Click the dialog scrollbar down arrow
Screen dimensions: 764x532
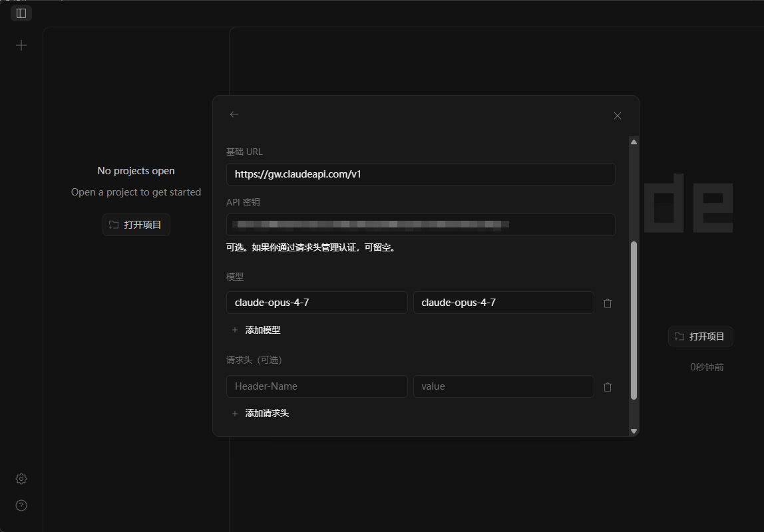(634, 431)
